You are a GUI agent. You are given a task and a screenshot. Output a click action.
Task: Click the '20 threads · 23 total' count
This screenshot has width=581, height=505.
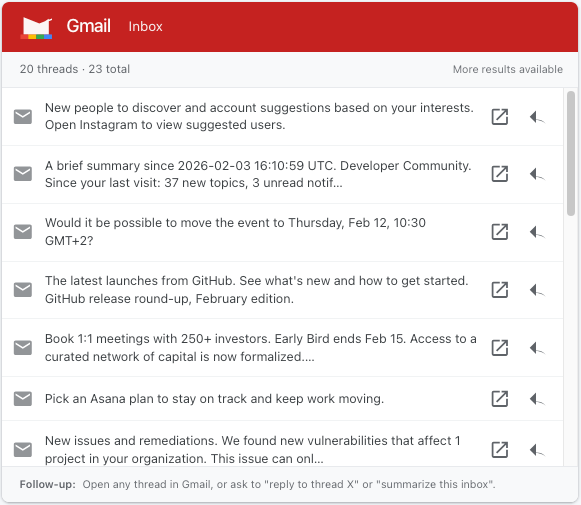click(x=75, y=69)
